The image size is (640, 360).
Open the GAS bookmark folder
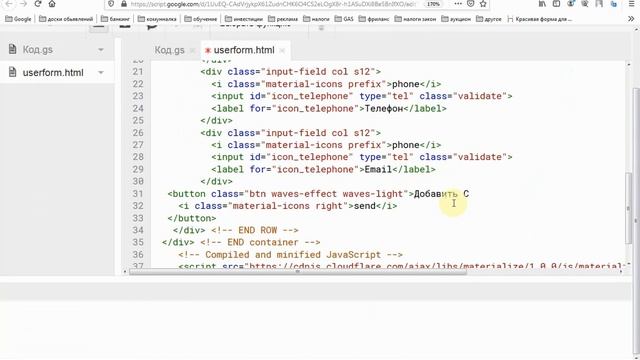tap(344, 19)
